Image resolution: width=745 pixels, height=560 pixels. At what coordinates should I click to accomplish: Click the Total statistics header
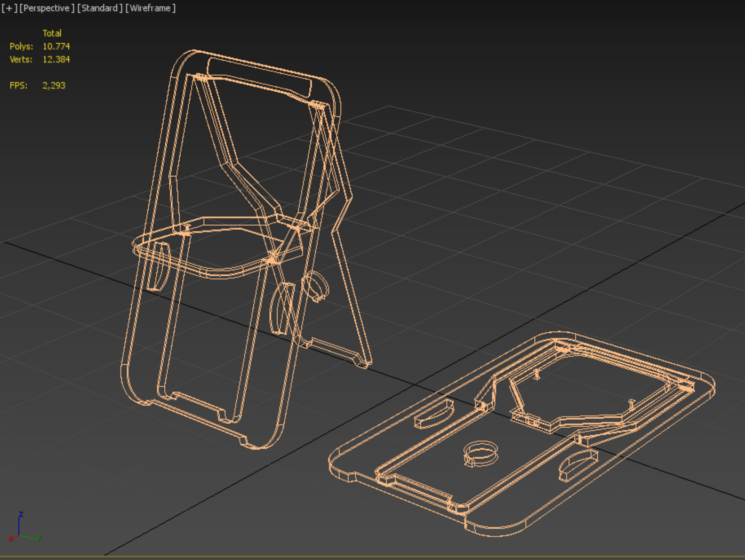tap(52, 33)
